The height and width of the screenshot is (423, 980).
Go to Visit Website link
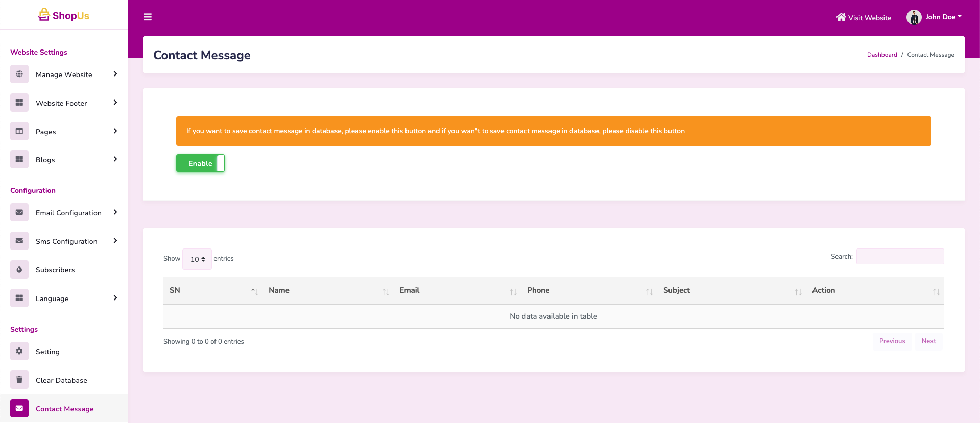pyautogui.click(x=864, y=18)
